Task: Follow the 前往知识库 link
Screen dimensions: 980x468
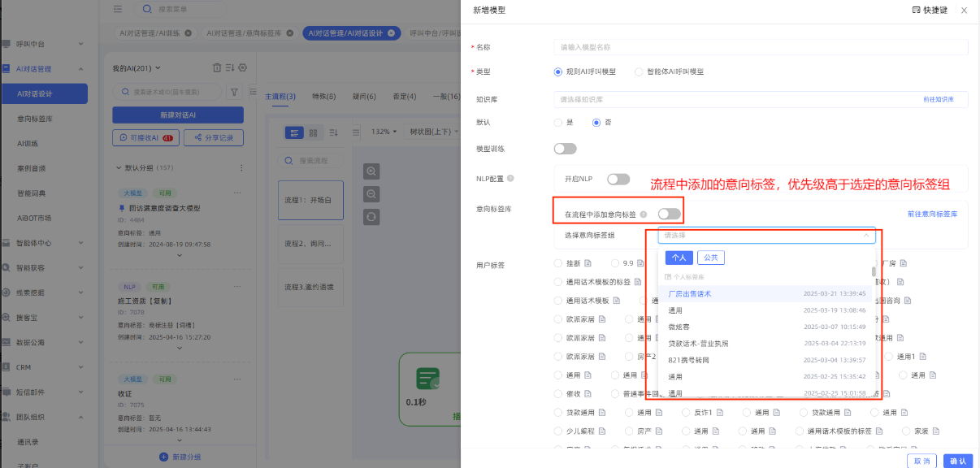Action: [x=938, y=99]
